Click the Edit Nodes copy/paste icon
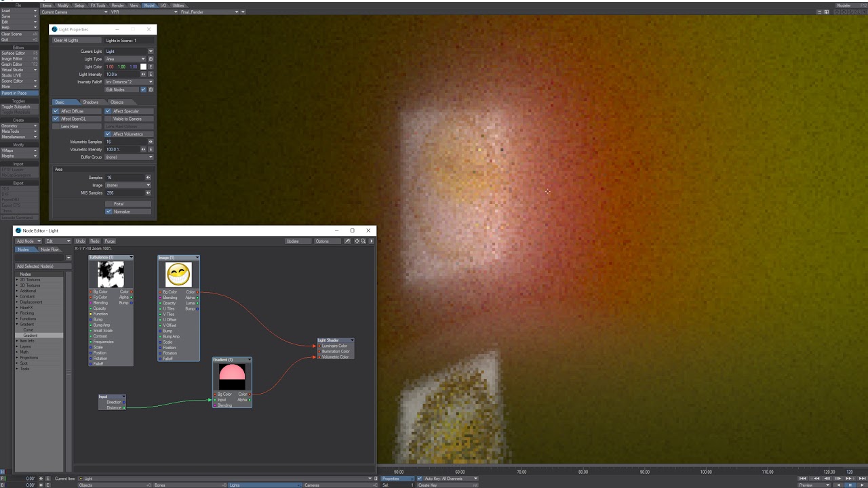Viewport: 868px width, 488px height. 151,89
